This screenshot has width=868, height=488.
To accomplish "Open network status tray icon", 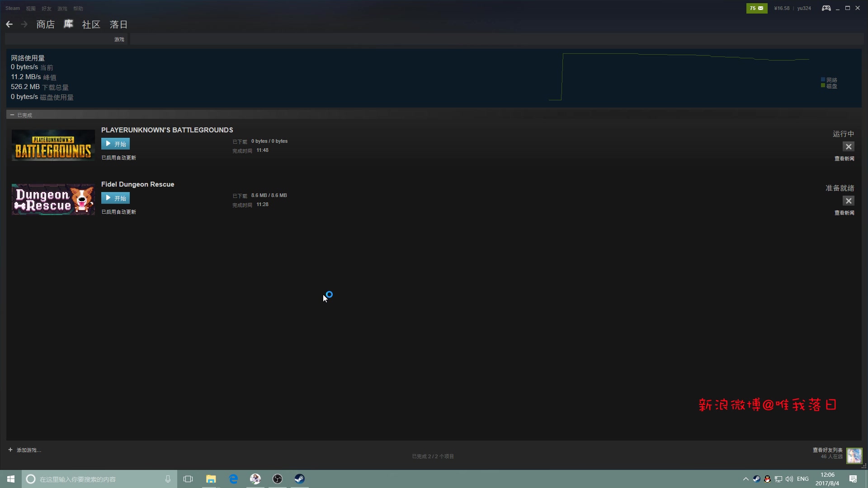I will tap(778, 479).
